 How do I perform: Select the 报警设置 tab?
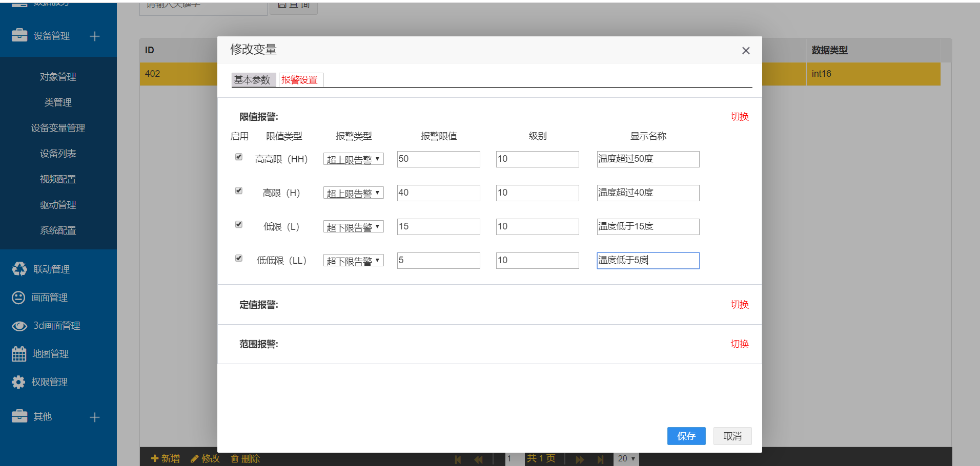pos(301,80)
